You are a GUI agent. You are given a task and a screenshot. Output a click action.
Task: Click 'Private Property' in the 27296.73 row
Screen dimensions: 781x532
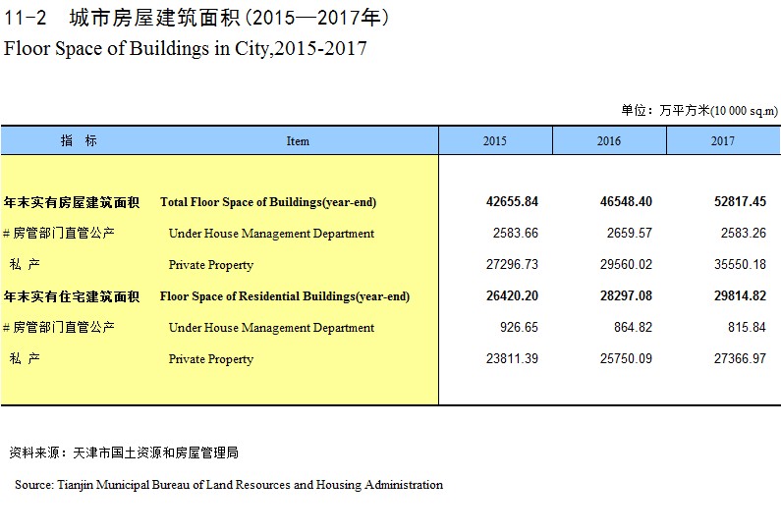[x=211, y=265]
